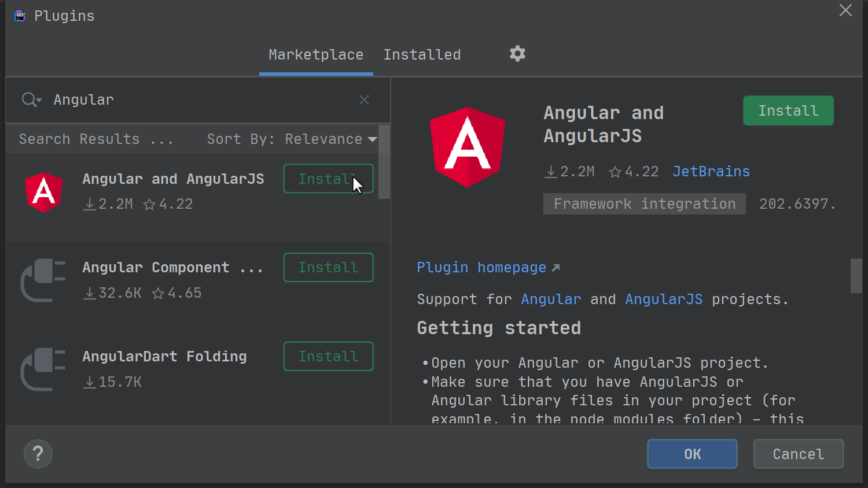Click the Framework integration tag
This screenshot has width=868, height=488.
644,204
